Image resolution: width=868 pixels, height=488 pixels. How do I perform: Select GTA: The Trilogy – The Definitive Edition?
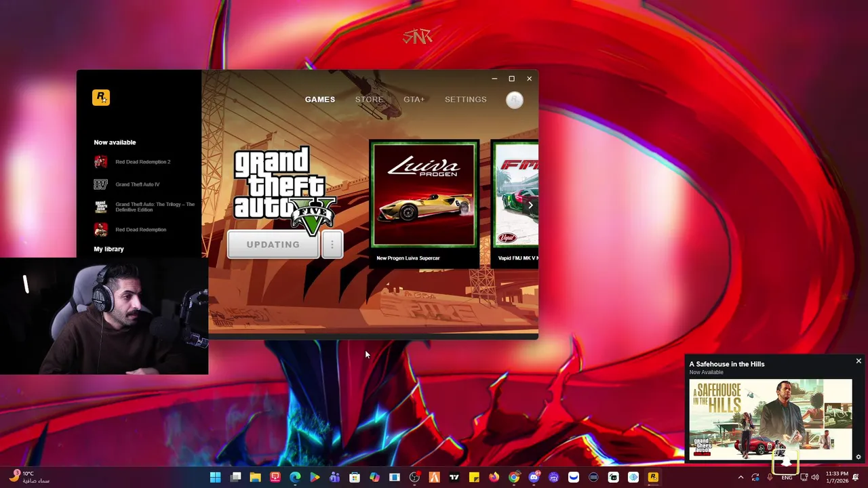click(155, 207)
